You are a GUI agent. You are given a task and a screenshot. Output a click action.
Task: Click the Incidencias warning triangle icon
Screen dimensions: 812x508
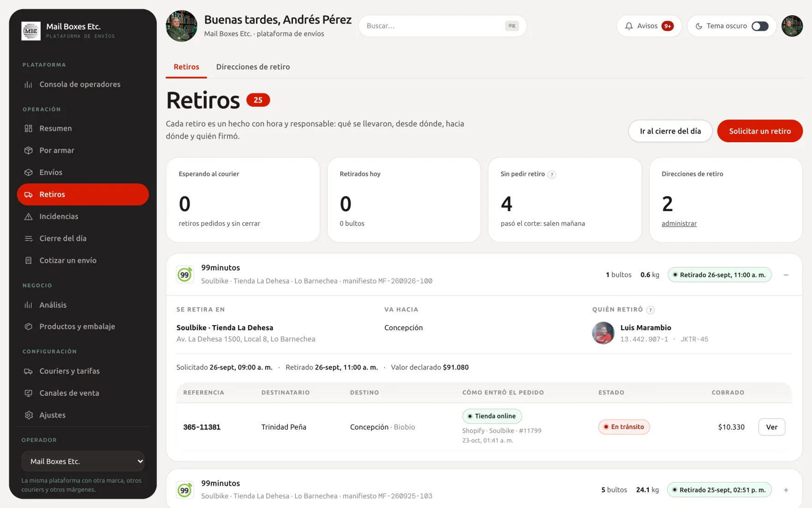(29, 217)
